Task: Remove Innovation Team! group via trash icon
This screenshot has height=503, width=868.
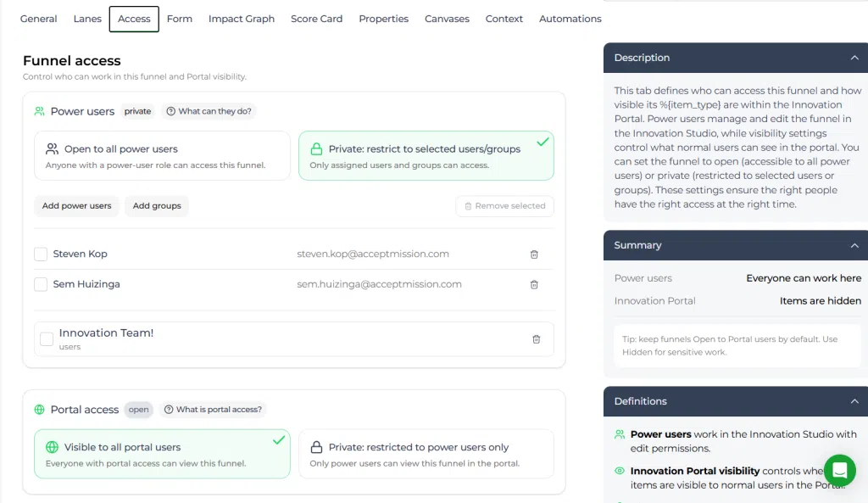Action: coord(537,339)
